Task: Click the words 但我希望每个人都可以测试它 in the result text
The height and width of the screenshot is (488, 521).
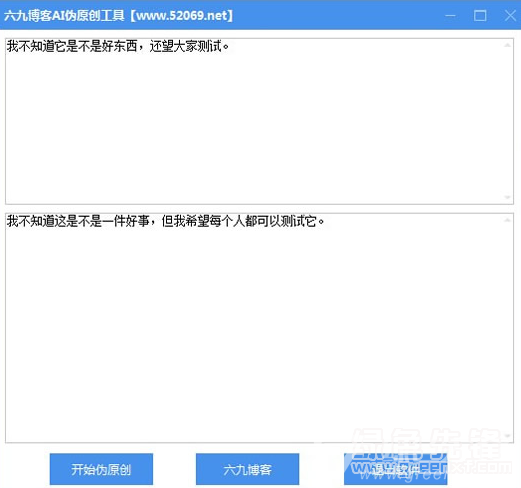Action: coord(239,221)
